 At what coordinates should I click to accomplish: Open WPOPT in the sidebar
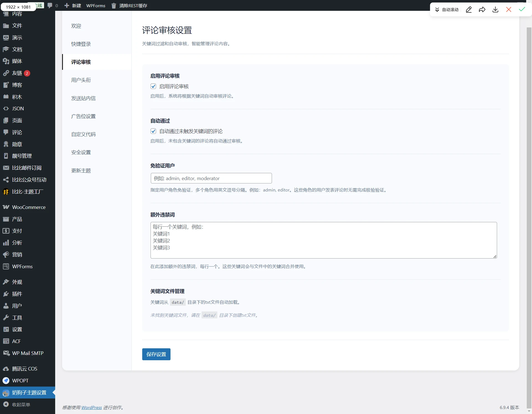click(28, 381)
